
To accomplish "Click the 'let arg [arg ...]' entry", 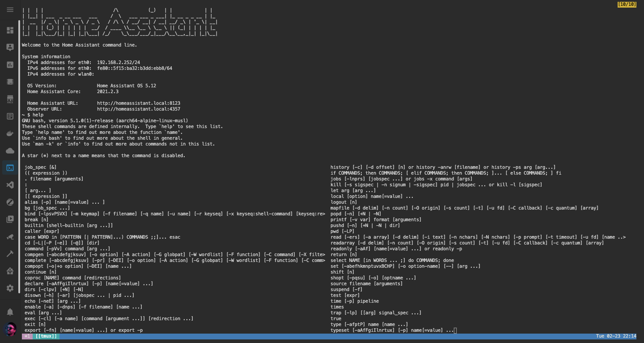I will tap(353, 191).
